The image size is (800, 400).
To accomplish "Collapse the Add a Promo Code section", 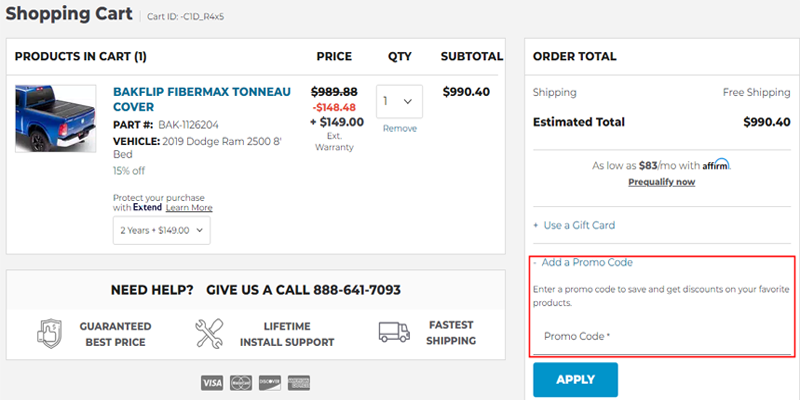I will pos(583,262).
